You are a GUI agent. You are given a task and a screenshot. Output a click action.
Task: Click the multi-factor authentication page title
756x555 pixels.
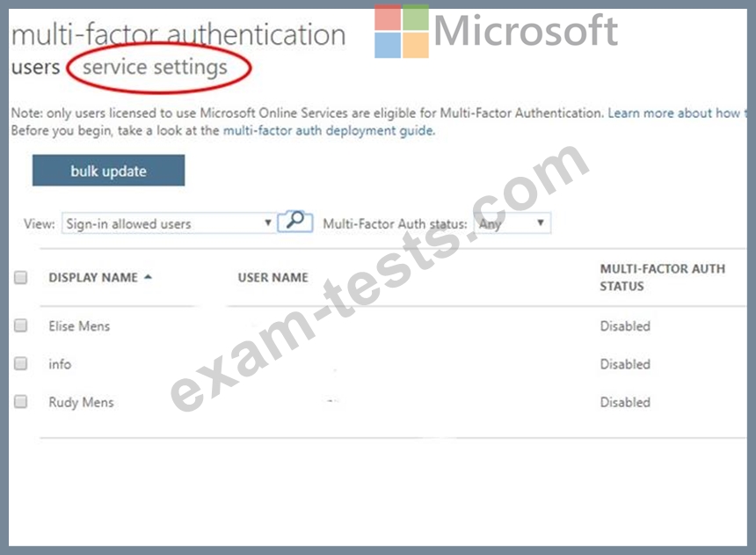[178, 35]
